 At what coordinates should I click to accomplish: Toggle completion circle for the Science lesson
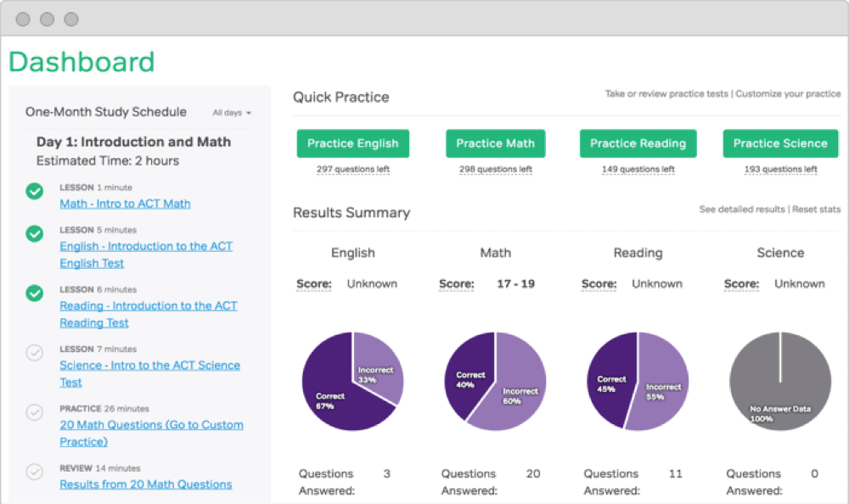coord(34,353)
